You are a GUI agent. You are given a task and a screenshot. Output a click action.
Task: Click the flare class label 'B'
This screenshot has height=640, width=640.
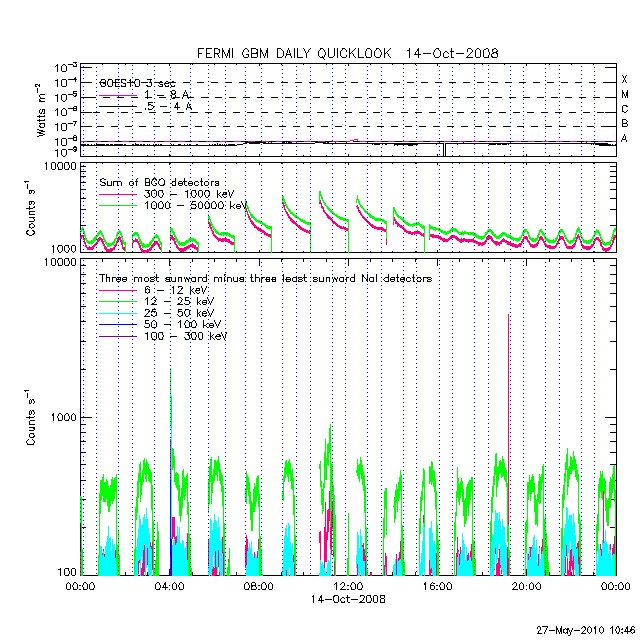tap(624, 123)
